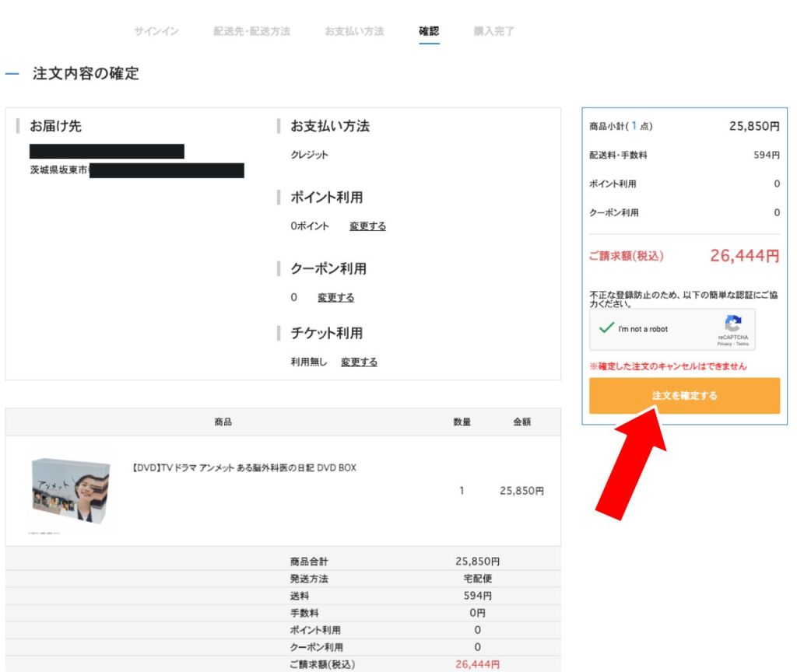
Task: Click the blue item count in 商品小計
Action: coord(634,126)
